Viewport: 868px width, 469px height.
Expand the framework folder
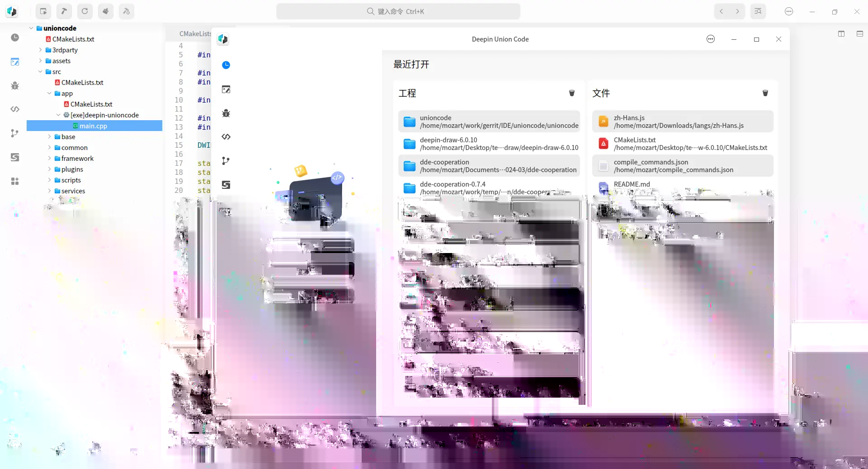[49, 158]
